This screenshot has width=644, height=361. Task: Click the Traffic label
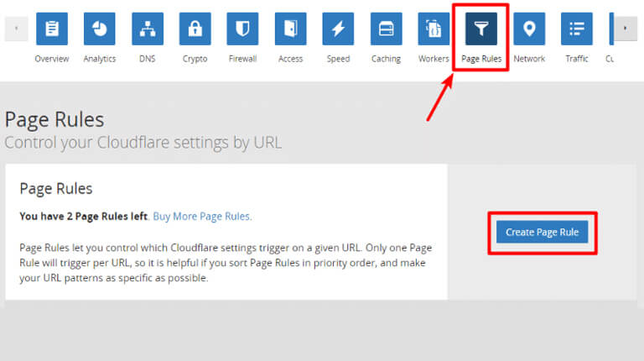(x=577, y=59)
